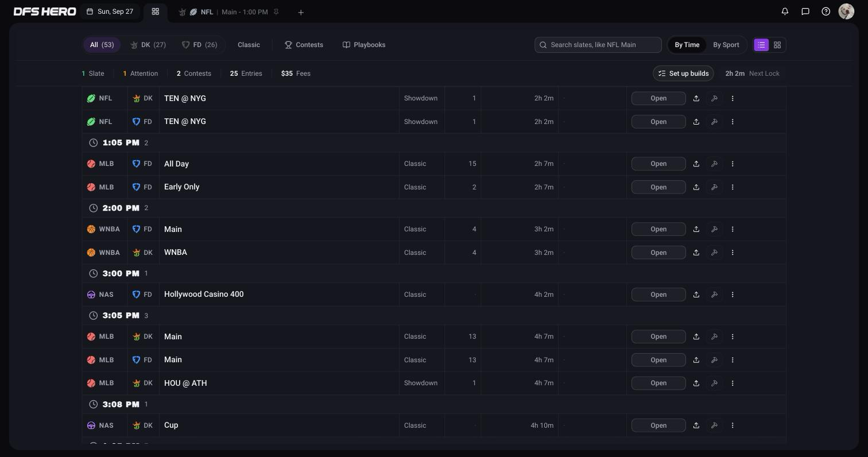The image size is (868, 457).
Task: More options for NAS Cup row
Action: (733, 425)
